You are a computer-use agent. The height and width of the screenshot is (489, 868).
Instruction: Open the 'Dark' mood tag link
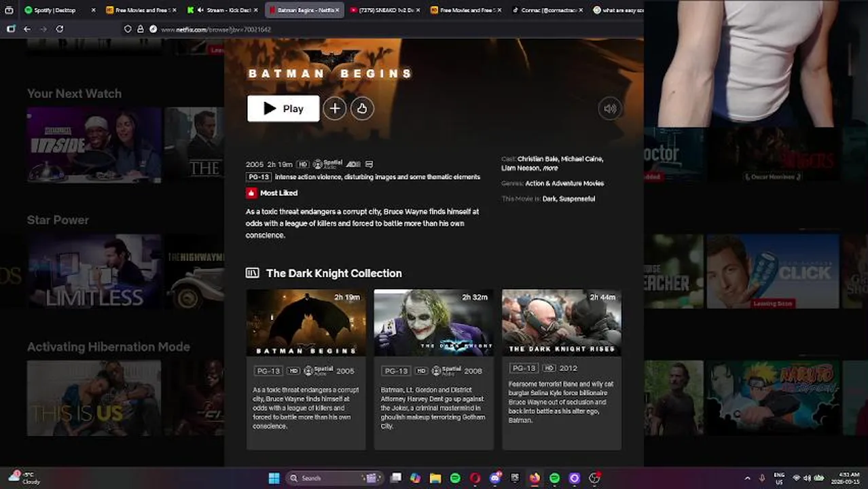(x=549, y=199)
